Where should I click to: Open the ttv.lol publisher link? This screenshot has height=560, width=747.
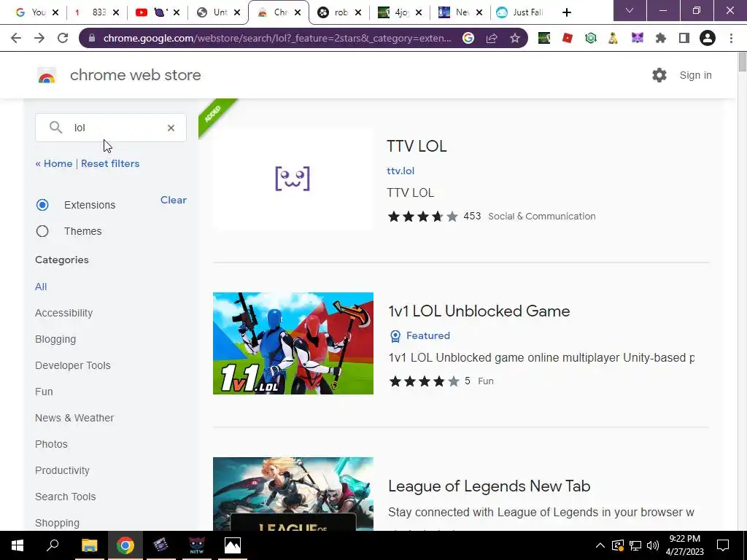(400, 171)
